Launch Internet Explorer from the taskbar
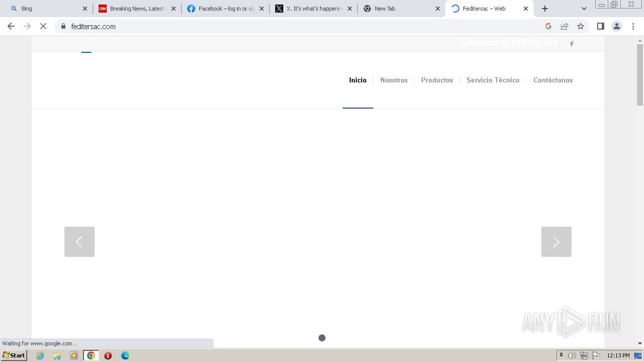 pyautogui.click(x=40, y=355)
